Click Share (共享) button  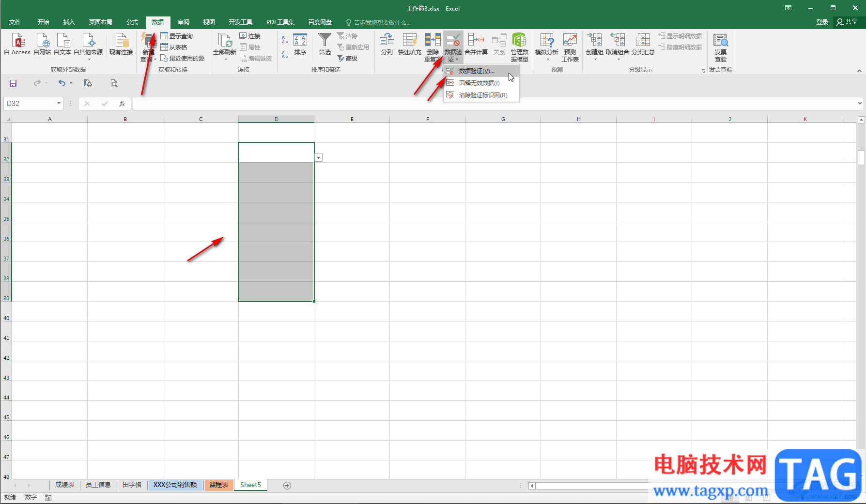pyautogui.click(x=847, y=22)
